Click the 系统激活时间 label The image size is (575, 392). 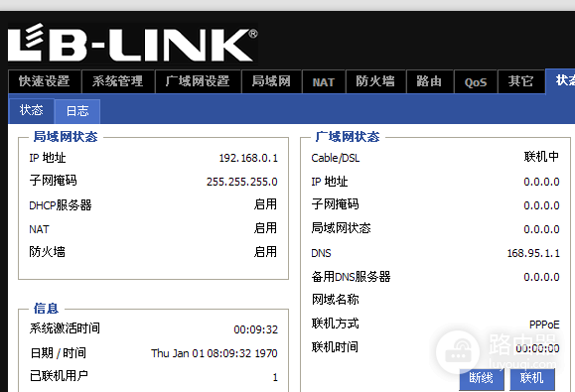[x=65, y=328]
